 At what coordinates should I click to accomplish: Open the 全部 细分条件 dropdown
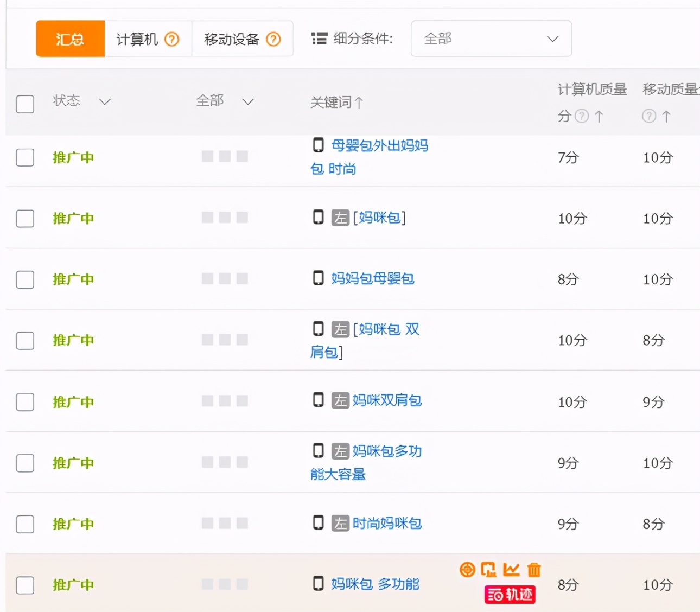490,39
